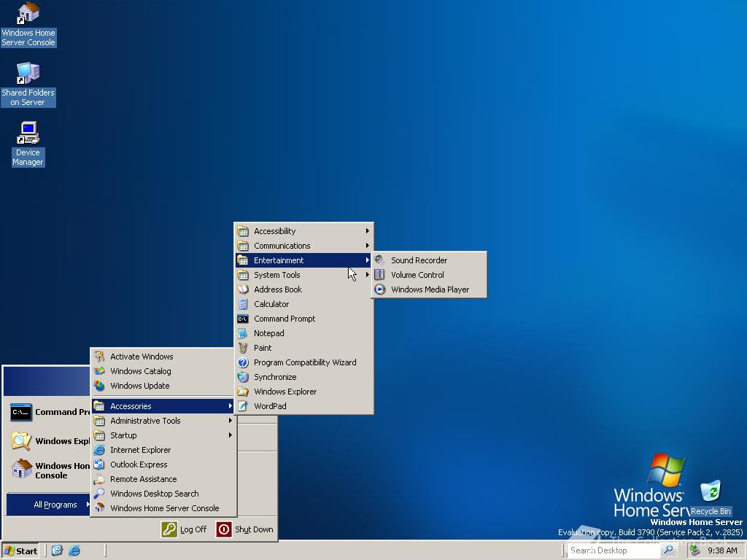
Task: Click the Windows Explorer icon in Accessories
Action: tap(243, 392)
